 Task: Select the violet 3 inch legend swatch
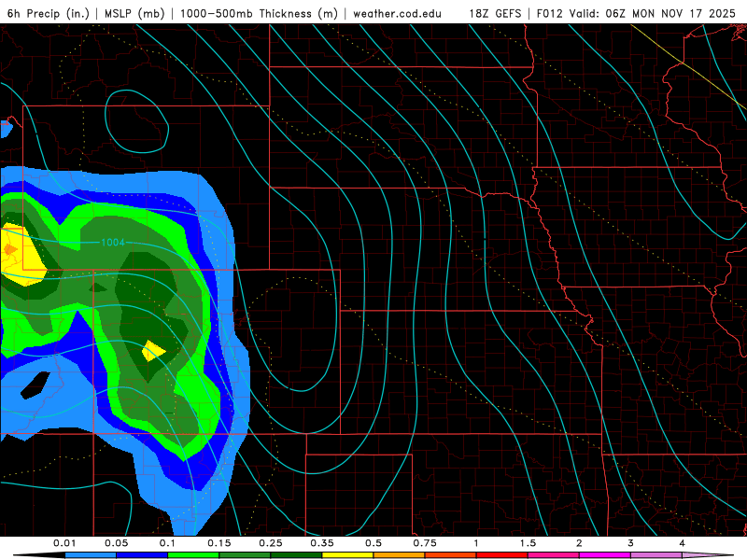(x=656, y=555)
